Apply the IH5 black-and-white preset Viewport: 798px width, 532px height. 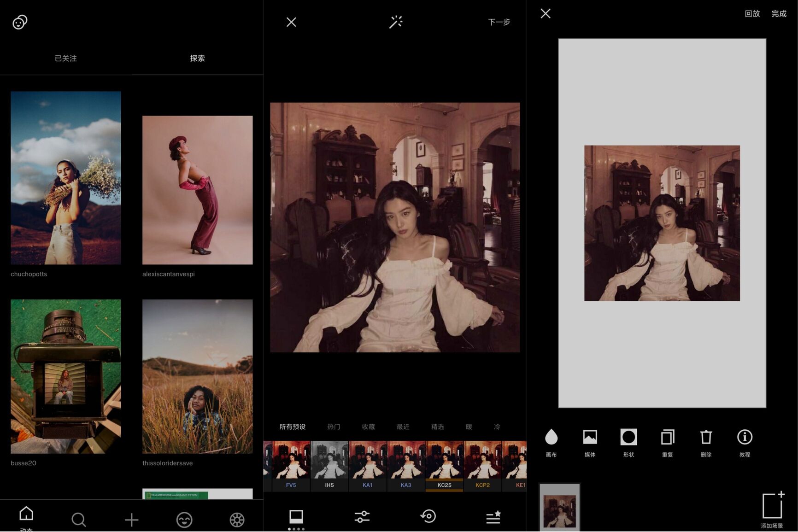click(329, 466)
